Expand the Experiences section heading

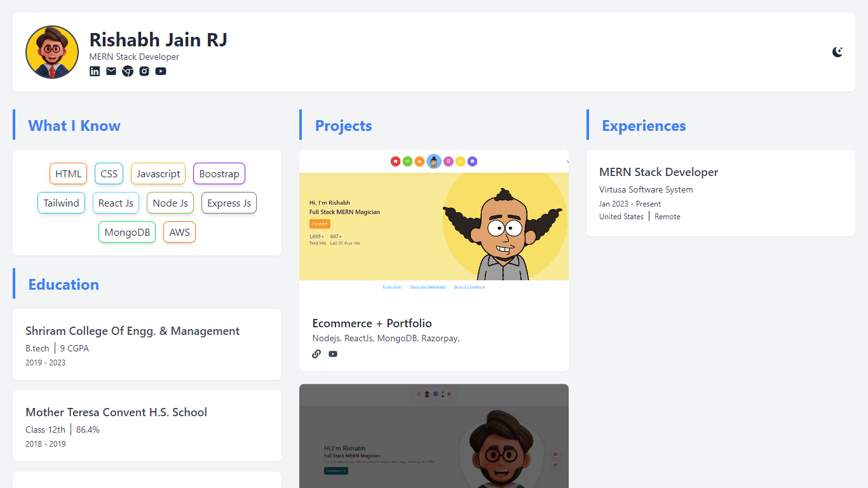pos(644,125)
